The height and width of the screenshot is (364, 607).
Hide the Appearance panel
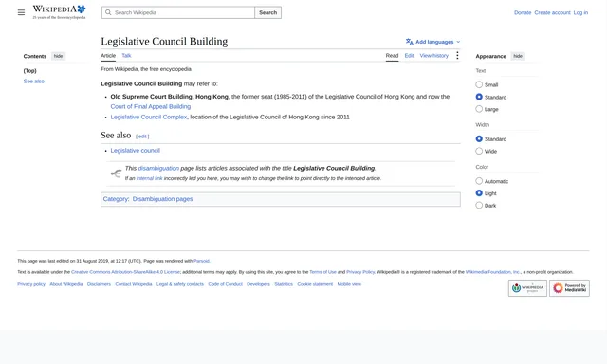point(518,56)
